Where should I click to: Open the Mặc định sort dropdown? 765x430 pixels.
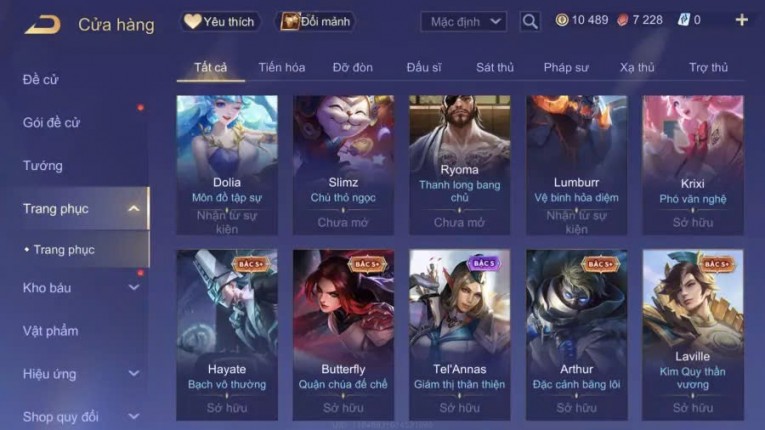[x=463, y=21]
